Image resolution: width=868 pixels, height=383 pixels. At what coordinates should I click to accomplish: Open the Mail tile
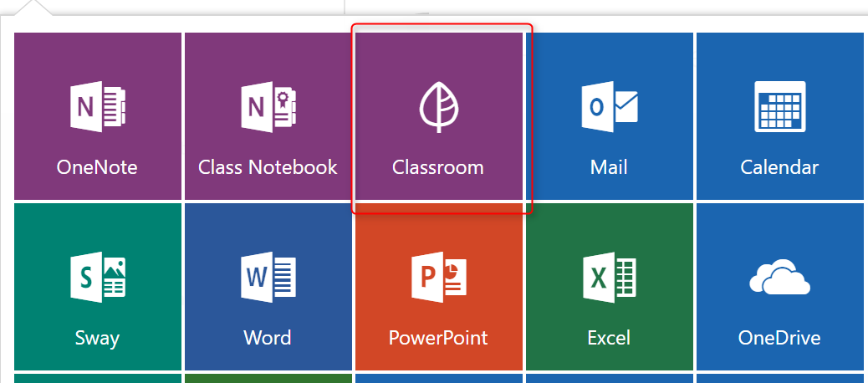[x=610, y=116]
